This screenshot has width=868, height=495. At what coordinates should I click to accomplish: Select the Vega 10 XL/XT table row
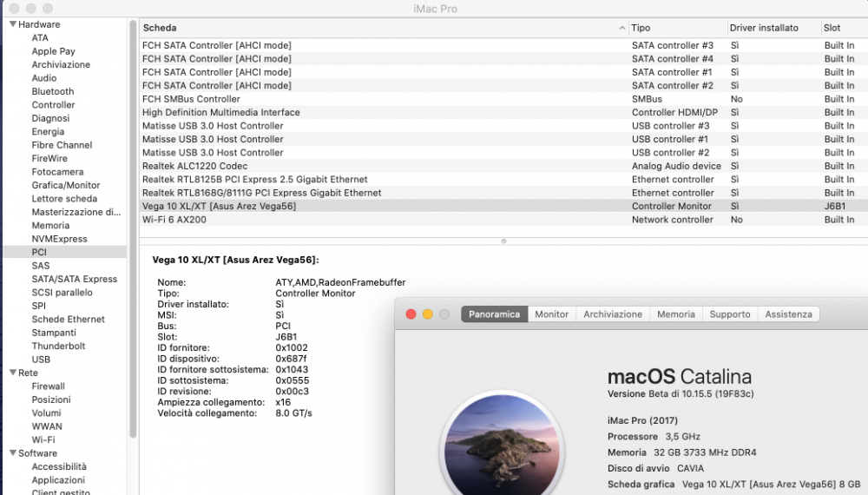click(x=503, y=206)
